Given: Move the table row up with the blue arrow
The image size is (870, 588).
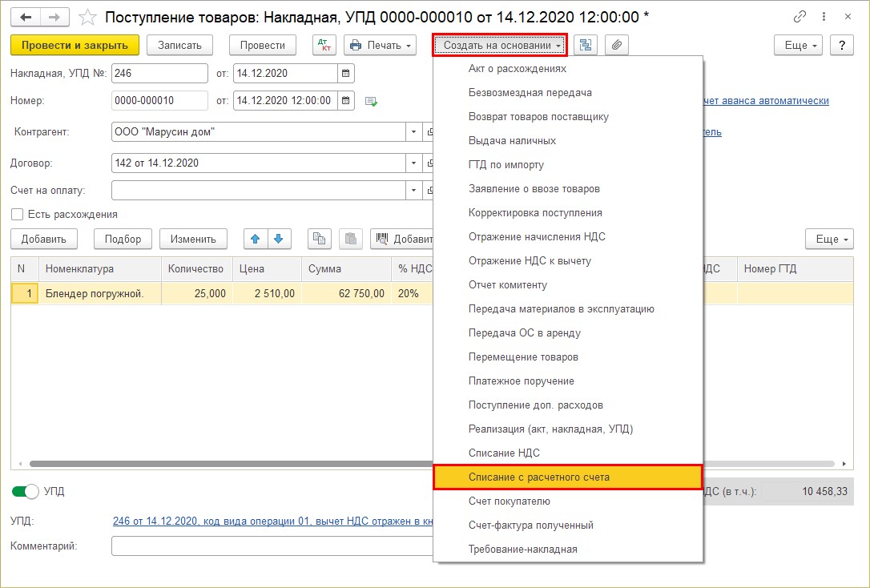Looking at the screenshot, I should pos(256,239).
